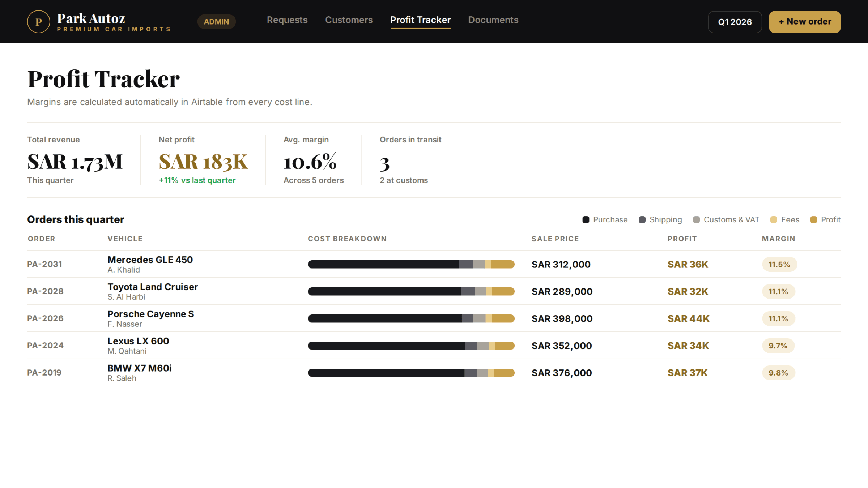The width and height of the screenshot is (868, 488).
Task: Select the Porsche Cayenne S vehicle name
Action: pyautogui.click(x=151, y=314)
